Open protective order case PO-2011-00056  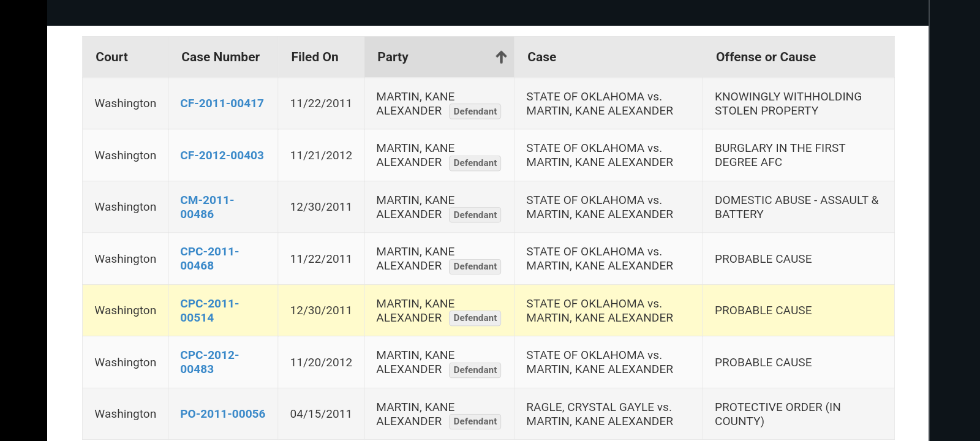coord(223,414)
